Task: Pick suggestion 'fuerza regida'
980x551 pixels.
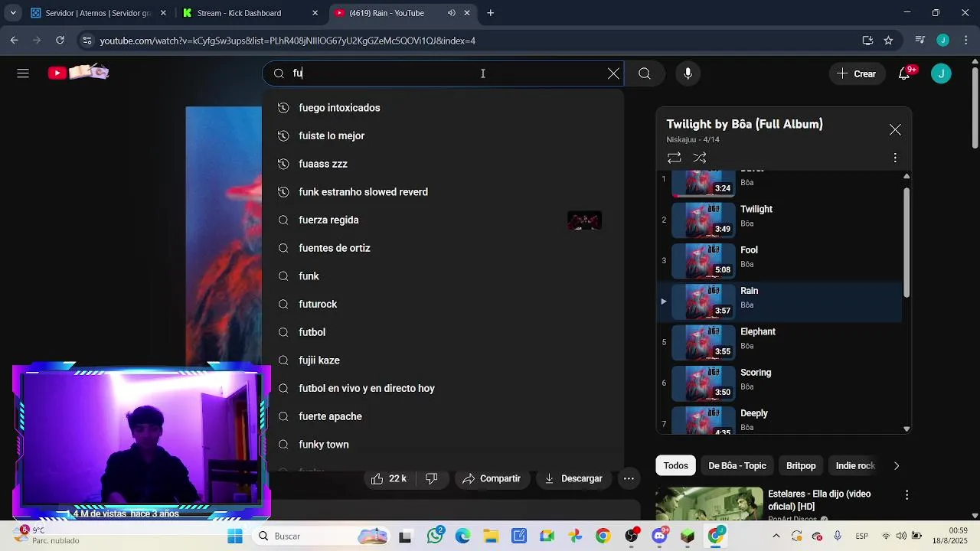Action: [443, 220]
